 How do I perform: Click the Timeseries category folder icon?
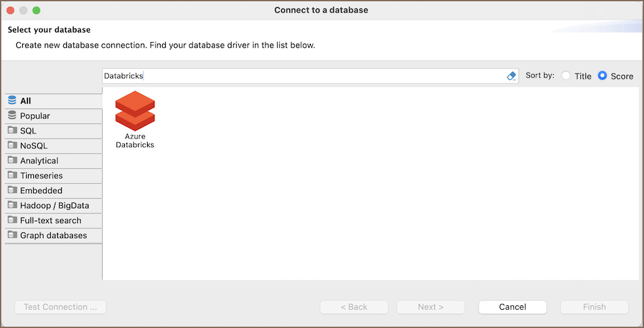pyautogui.click(x=12, y=175)
